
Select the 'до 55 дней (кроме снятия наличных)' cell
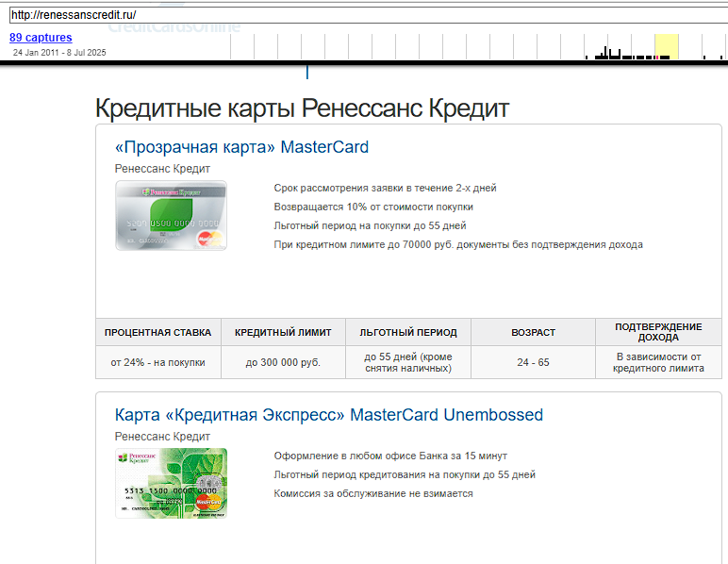click(x=408, y=362)
